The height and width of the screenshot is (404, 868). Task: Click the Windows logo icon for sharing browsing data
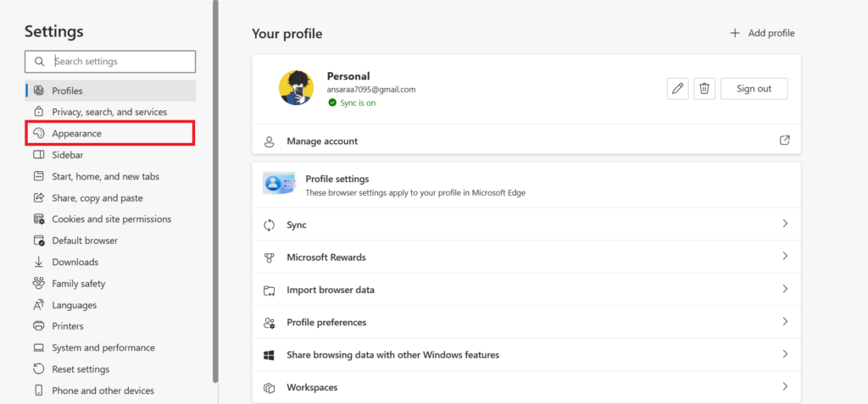270,355
